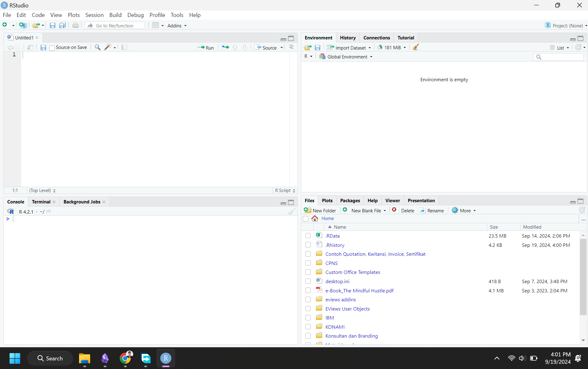The height and width of the screenshot is (369, 588).
Task: Switch to the Packages tab
Action: coord(350,200)
